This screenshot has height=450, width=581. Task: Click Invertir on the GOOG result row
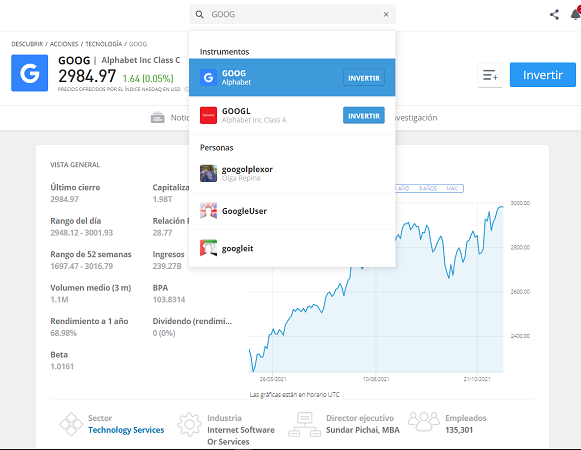click(364, 78)
